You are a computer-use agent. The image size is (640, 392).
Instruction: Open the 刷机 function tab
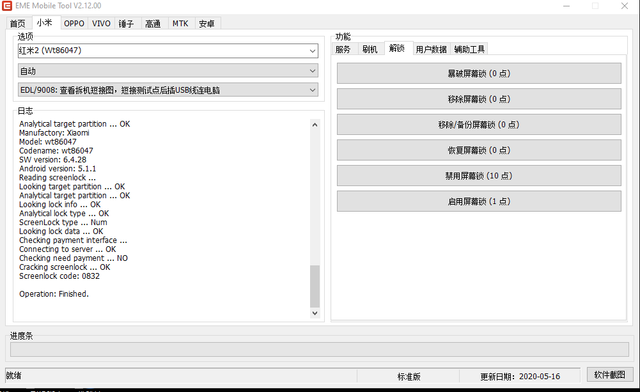(x=370, y=49)
